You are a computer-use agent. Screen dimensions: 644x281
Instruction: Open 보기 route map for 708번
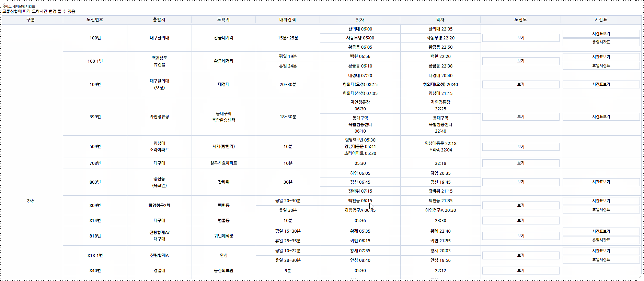pos(521,163)
